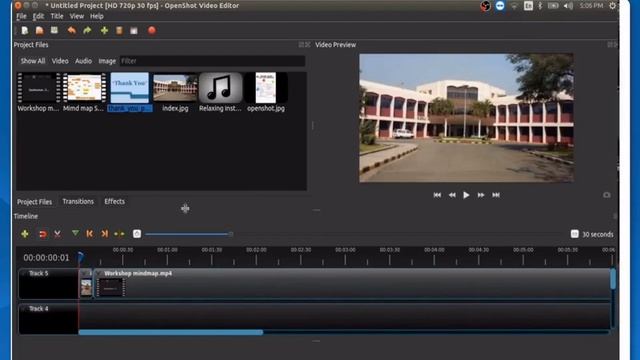Click the New Project toolbar icon
Viewport: 640px width, 360px height.
25,31
